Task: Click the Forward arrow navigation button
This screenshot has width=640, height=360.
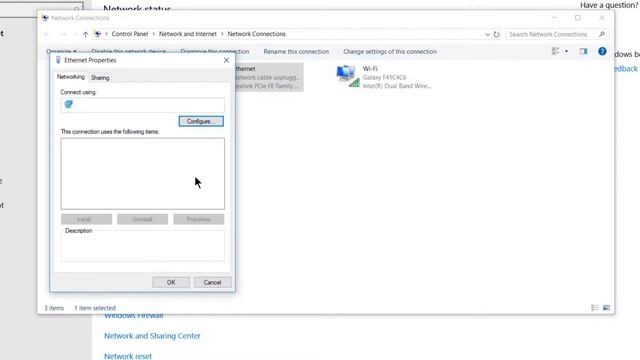Action: click(62, 34)
